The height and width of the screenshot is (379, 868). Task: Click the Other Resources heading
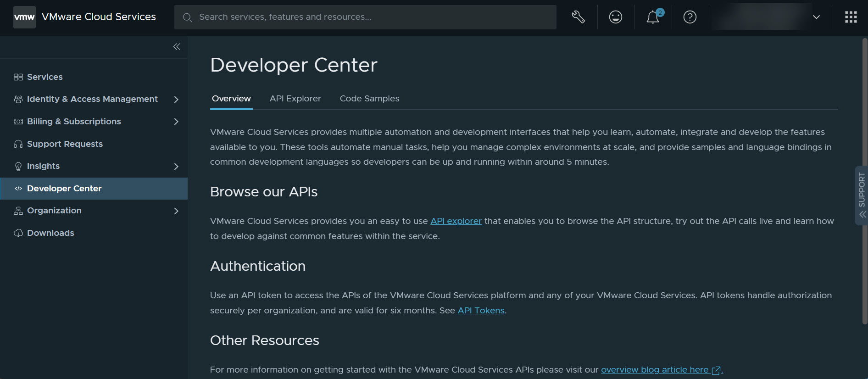pyautogui.click(x=265, y=340)
